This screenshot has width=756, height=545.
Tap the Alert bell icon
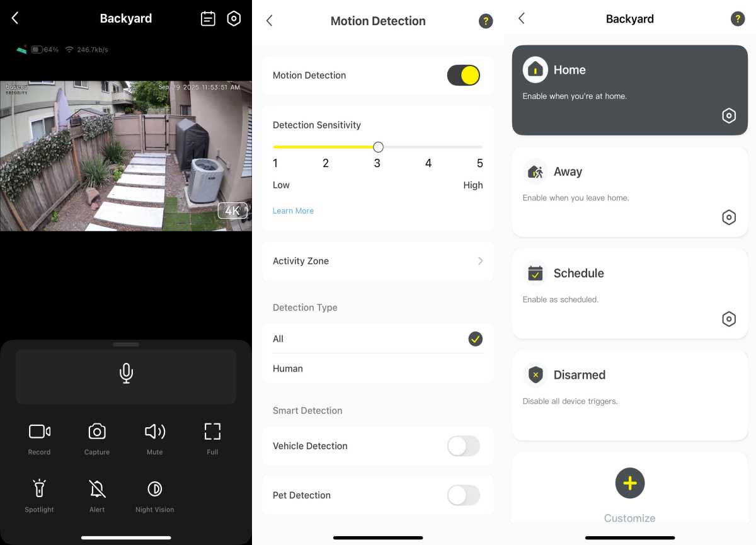97,489
